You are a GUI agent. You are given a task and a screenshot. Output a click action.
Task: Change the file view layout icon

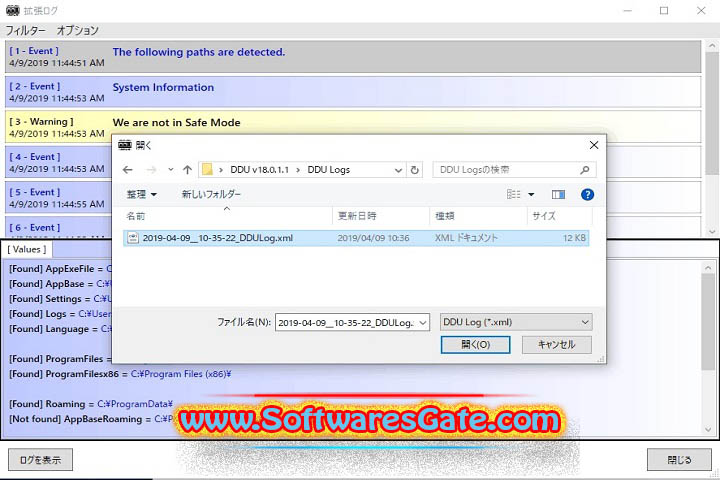(x=513, y=195)
